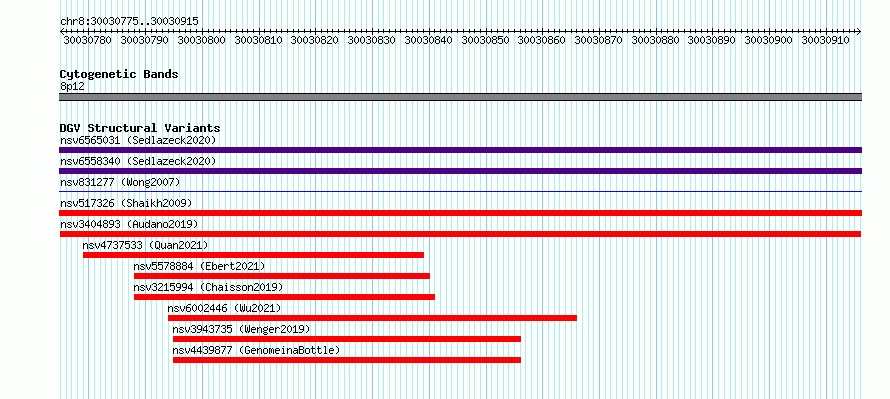The image size is (890, 399).
Task: Click ruler position 30030830
Action: pos(372,40)
